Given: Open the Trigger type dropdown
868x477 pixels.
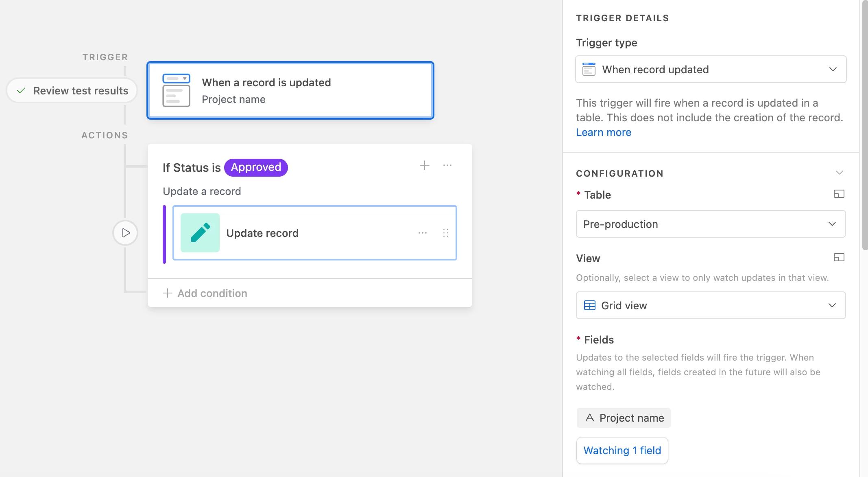Looking at the screenshot, I should [x=711, y=70].
